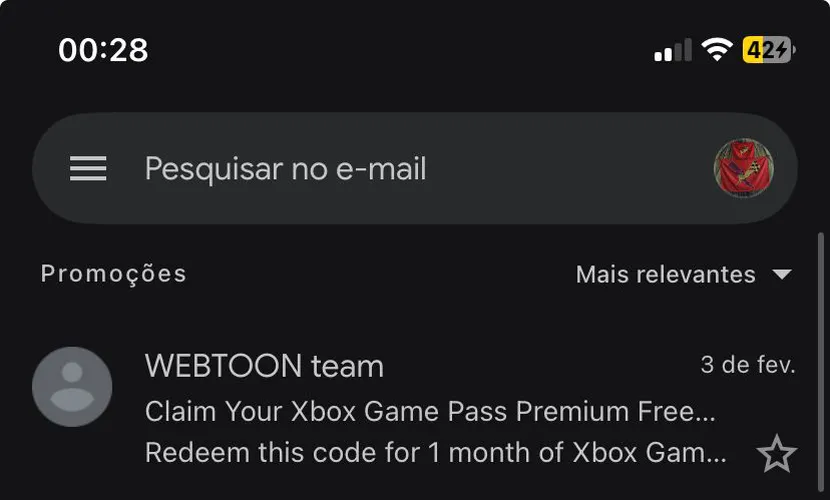Tap the 00:28 clock in status bar

click(x=103, y=50)
